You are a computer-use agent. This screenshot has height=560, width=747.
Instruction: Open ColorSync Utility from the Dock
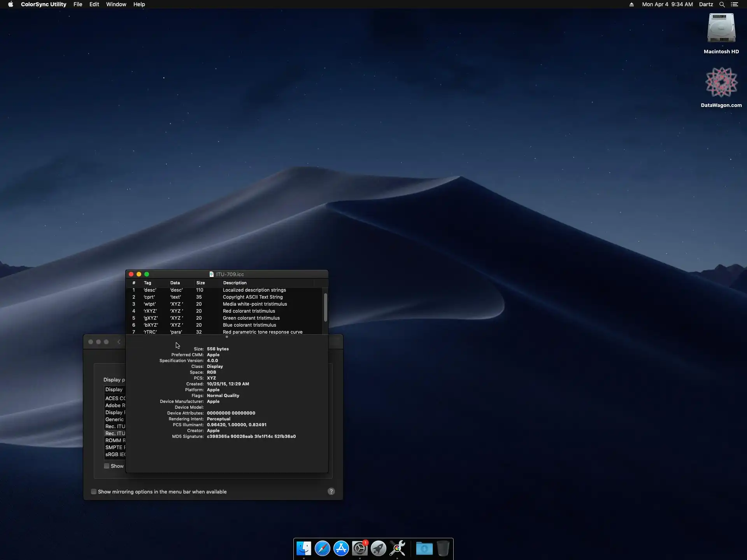pos(398,548)
